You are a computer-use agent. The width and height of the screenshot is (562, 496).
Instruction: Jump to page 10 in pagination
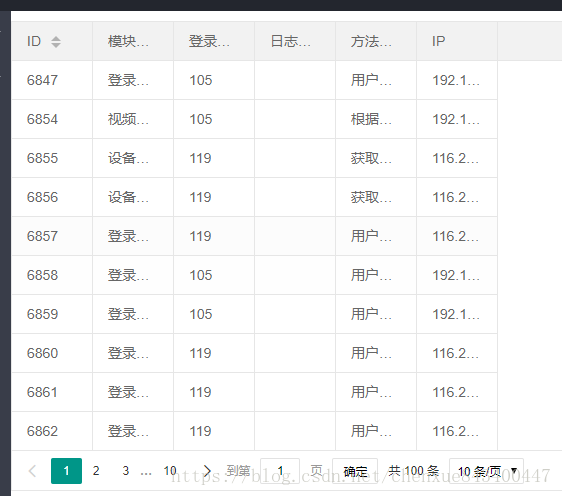point(170,471)
